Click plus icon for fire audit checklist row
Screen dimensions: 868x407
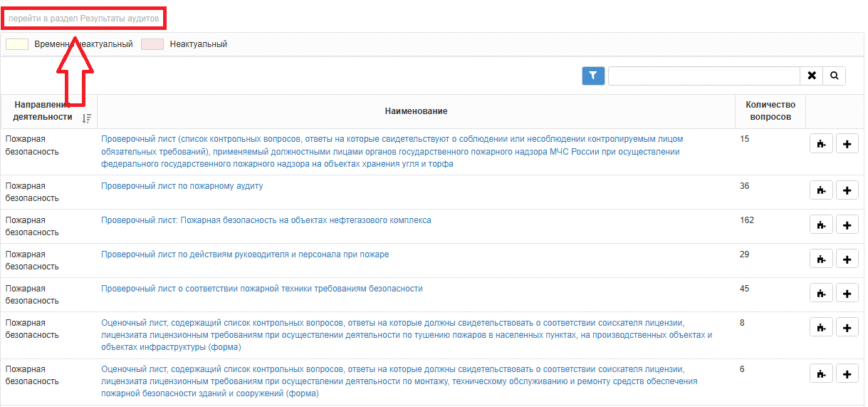(847, 190)
